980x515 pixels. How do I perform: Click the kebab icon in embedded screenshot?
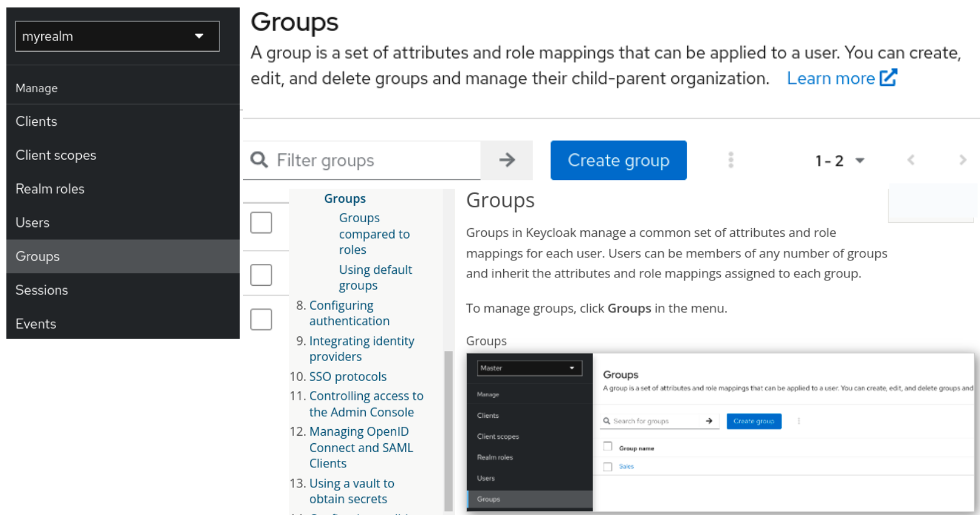click(798, 421)
